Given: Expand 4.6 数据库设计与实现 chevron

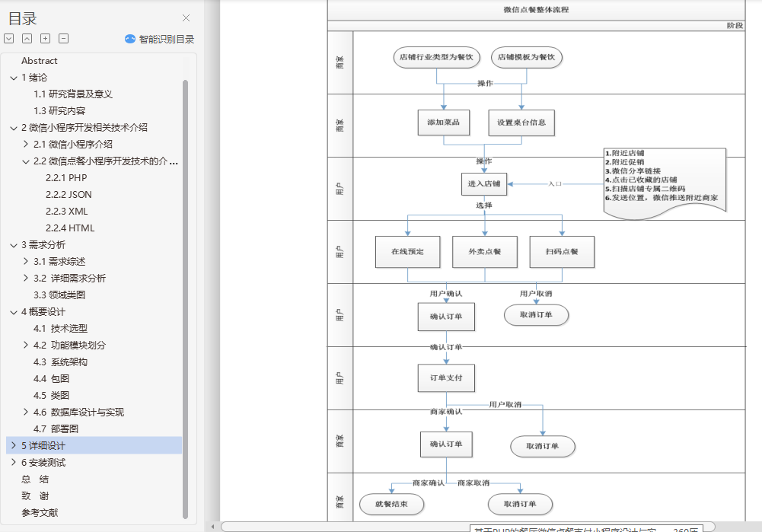Looking at the screenshot, I should tap(26, 413).
